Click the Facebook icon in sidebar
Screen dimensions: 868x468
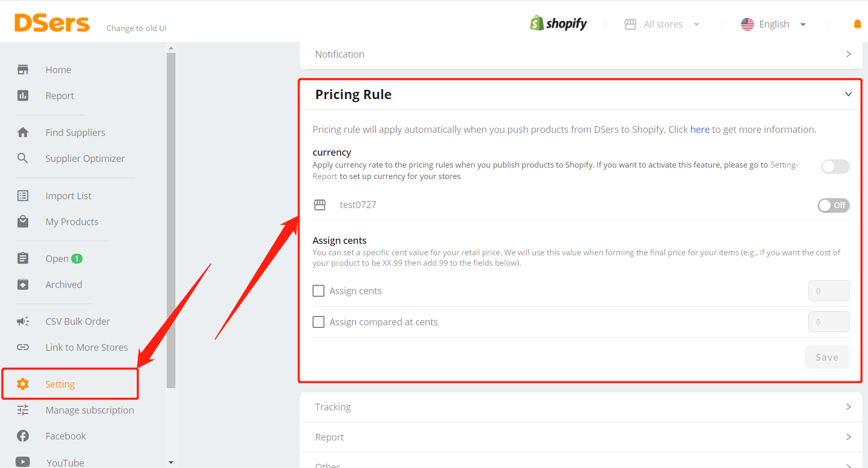pos(23,436)
